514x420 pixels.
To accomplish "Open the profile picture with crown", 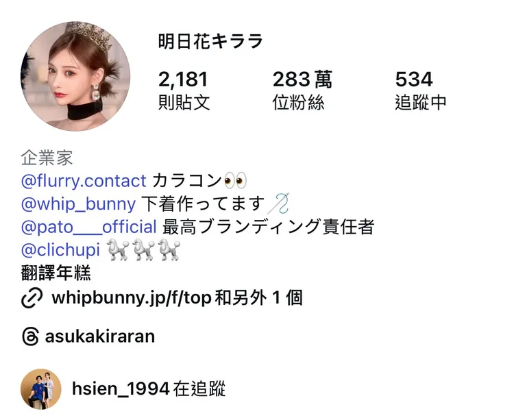I will click(75, 76).
